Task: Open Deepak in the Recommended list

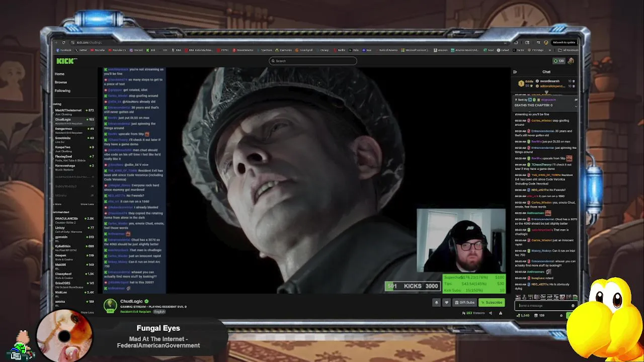Action: (74, 257)
